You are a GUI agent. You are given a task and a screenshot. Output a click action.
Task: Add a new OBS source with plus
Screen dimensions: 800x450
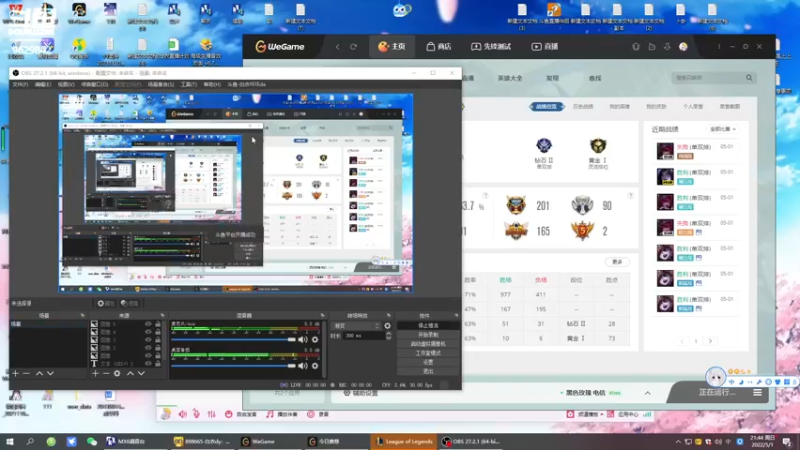click(x=95, y=373)
